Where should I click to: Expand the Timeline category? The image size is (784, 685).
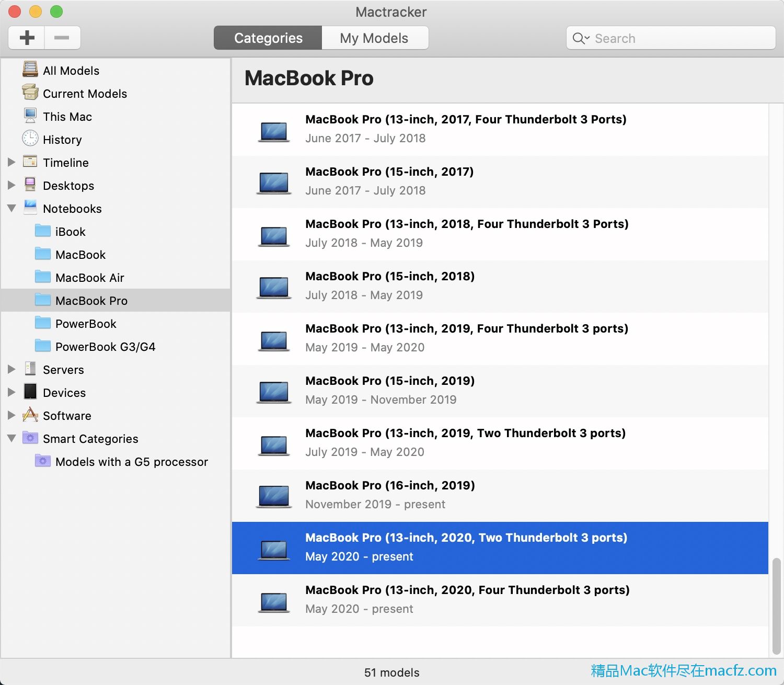click(11, 162)
